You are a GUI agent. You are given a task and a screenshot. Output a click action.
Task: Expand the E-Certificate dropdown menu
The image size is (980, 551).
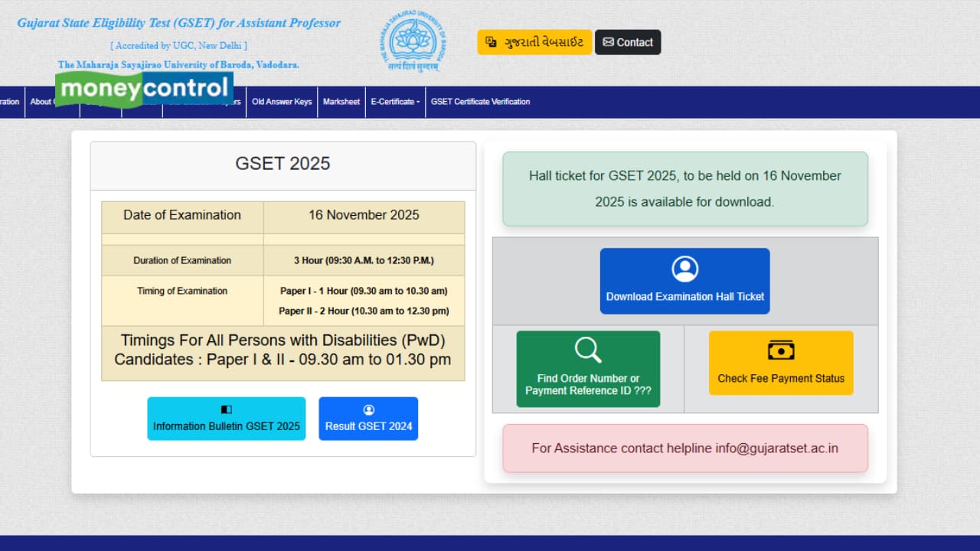(x=395, y=102)
